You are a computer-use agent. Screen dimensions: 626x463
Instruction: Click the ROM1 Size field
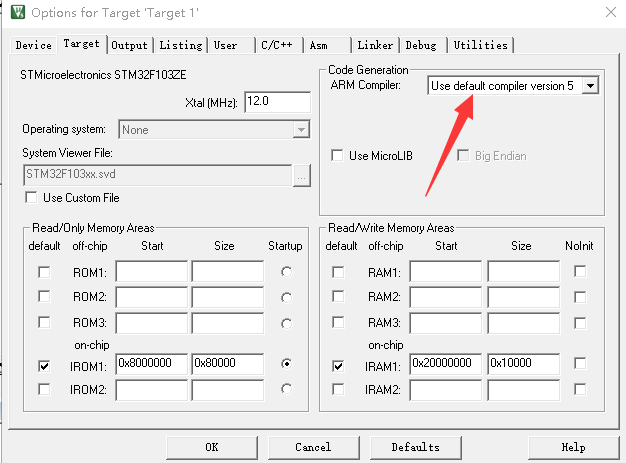pos(228,272)
